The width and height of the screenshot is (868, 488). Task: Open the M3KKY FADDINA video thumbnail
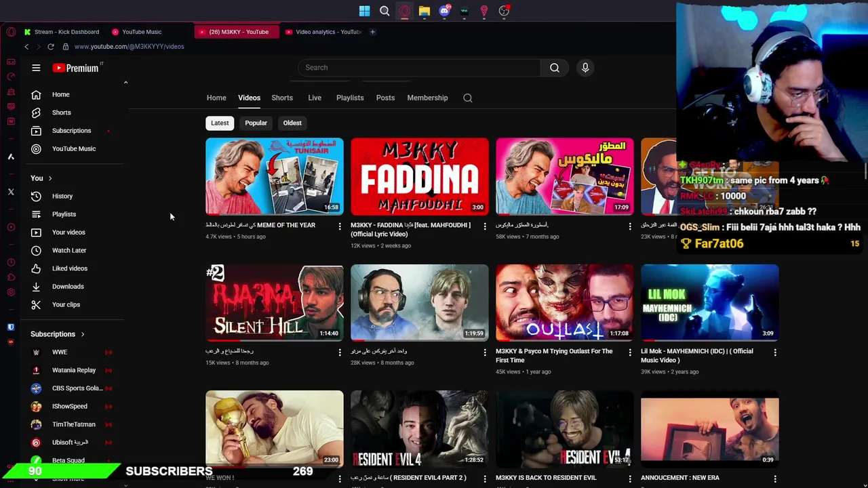420,177
